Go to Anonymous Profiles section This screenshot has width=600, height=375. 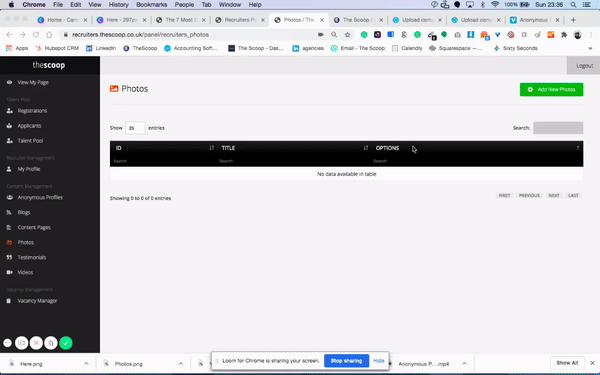[40, 197]
